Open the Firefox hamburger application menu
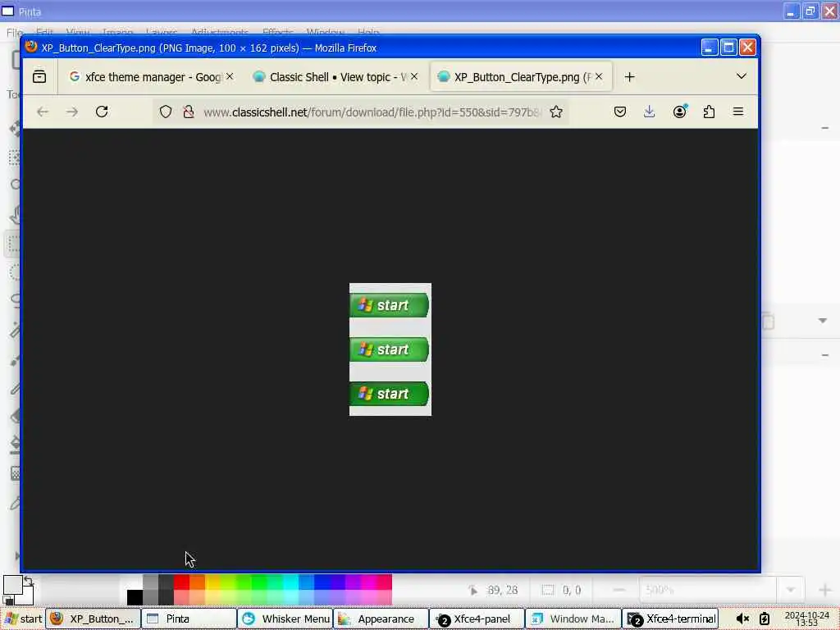This screenshot has height=630, width=840. [x=738, y=112]
